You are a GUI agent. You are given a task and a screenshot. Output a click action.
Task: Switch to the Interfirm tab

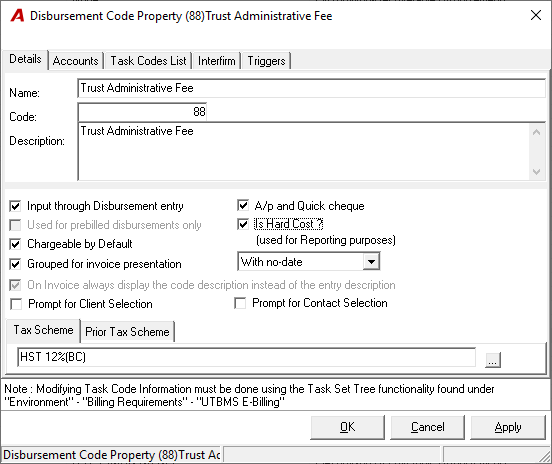click(217, 61)
